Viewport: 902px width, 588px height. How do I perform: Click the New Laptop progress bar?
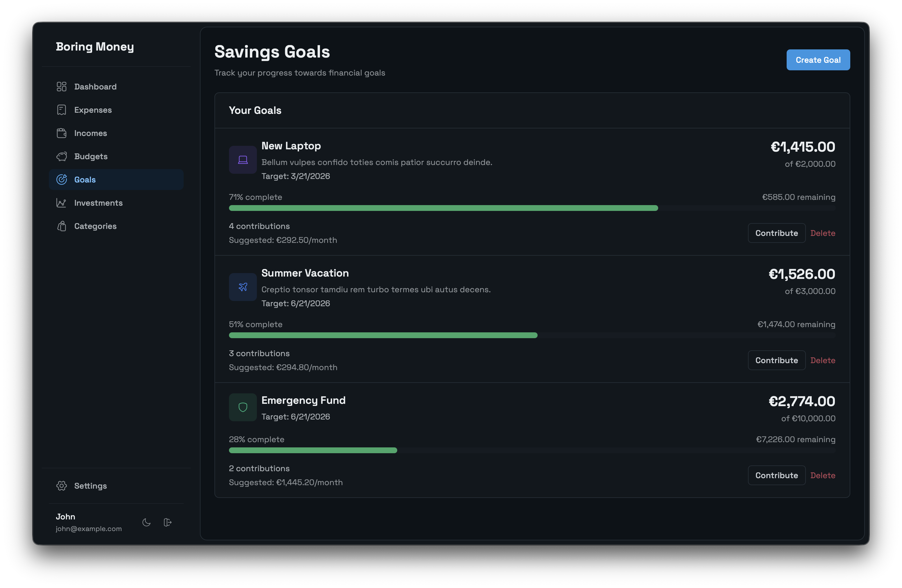tap(532, 208)
